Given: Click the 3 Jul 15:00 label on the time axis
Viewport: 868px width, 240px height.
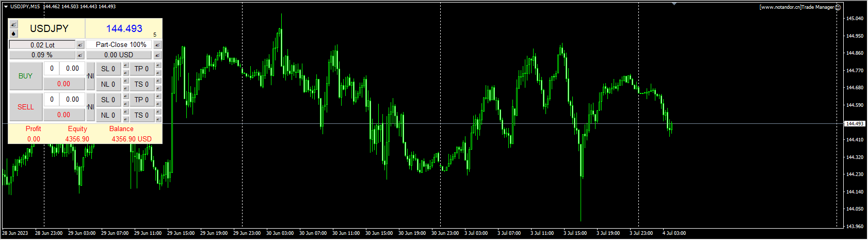Looking at the screenshot, I should coord(575,233).
